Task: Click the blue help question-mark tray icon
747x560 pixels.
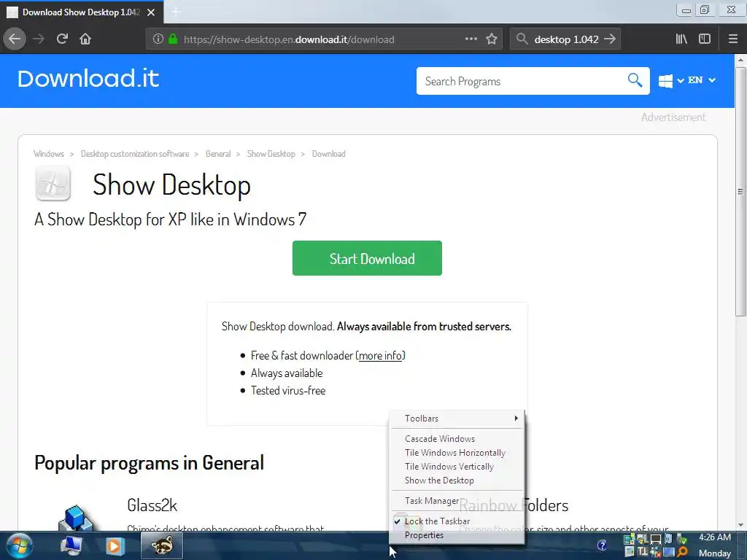Action: click(x=602, y=545)
